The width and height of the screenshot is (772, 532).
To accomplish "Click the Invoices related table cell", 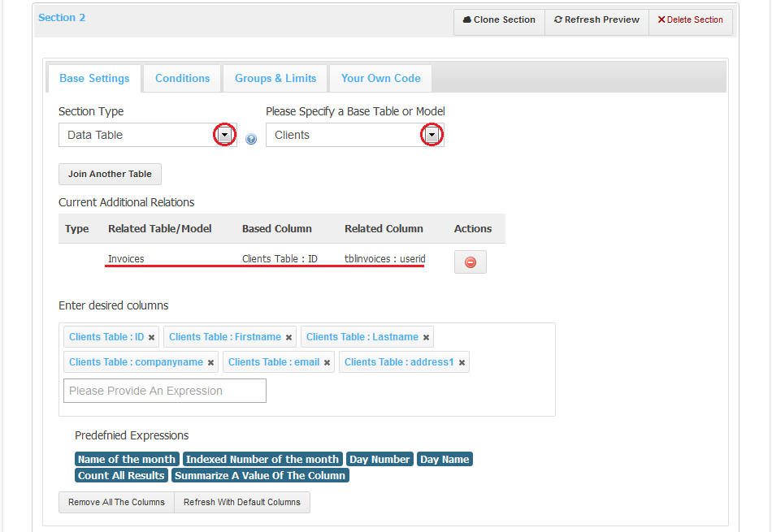I will pyautogui.click(x=126, y=259).
